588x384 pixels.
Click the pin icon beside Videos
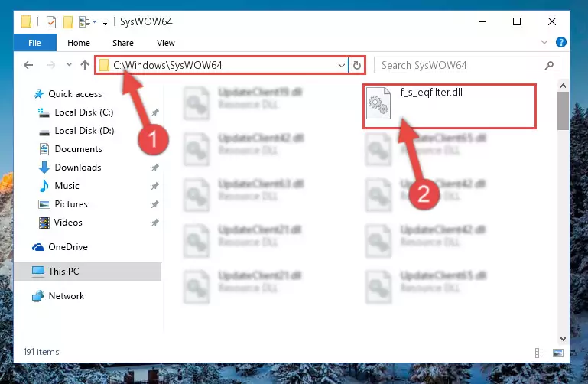(x=155, y=223)
